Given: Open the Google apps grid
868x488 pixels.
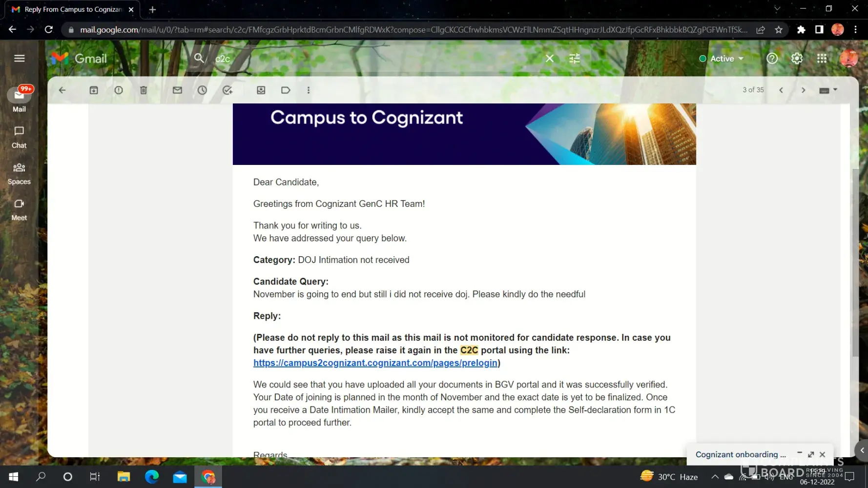Looking at the screenshot, I should 822,59.
